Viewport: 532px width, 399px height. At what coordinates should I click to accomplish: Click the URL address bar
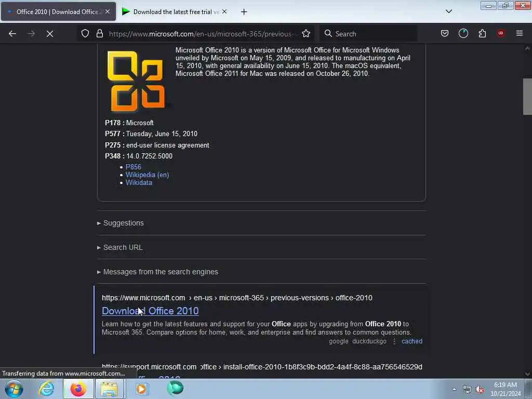click(203, 34)
